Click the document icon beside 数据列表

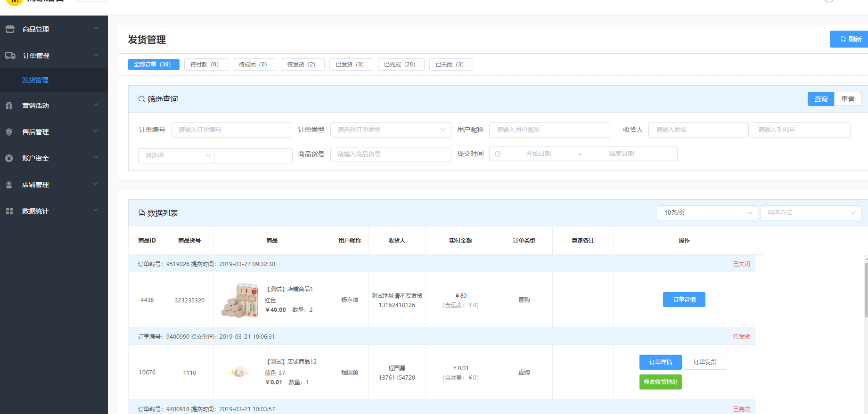coord(141,213)
